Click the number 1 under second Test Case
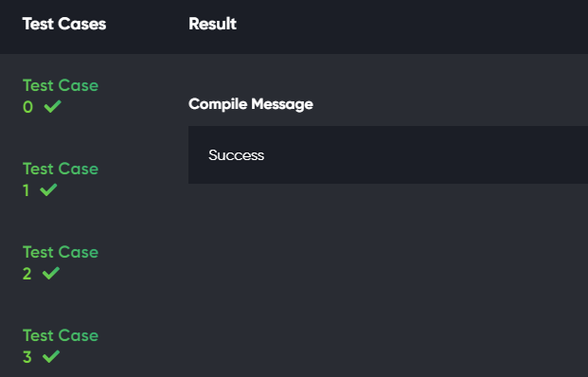The height and width of the screenshot is (377, 588). [x=26, y=190]
